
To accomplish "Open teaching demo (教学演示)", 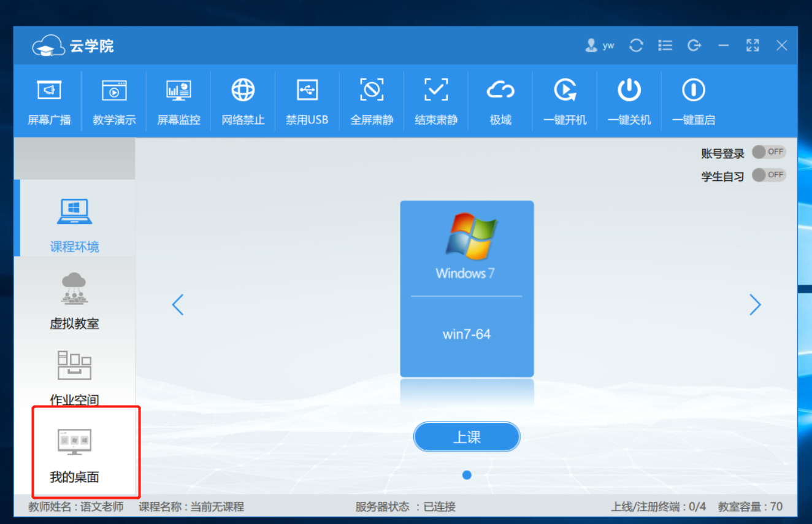I will tap(114, 101).
